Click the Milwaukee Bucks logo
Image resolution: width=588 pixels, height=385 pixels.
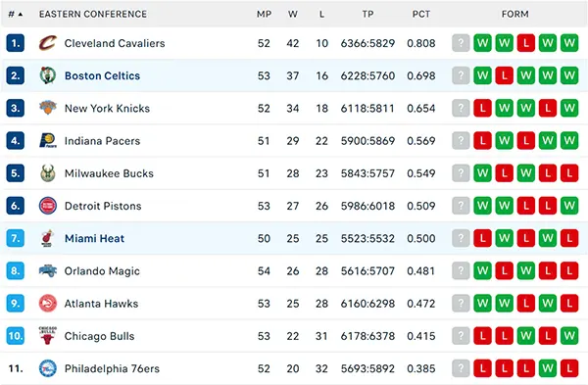48,173
